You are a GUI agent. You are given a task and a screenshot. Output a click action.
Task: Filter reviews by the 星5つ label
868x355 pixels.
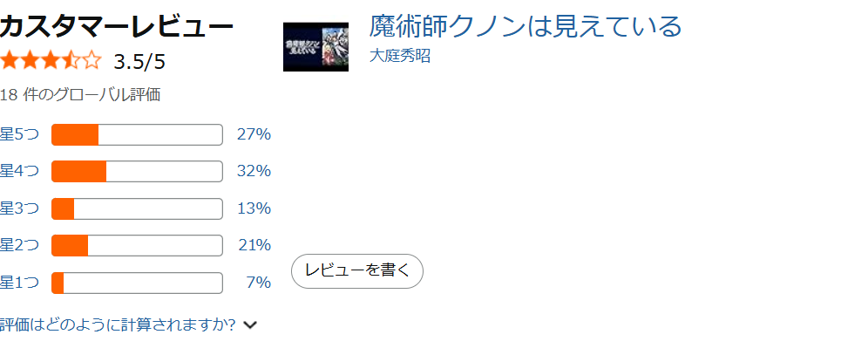19,135
